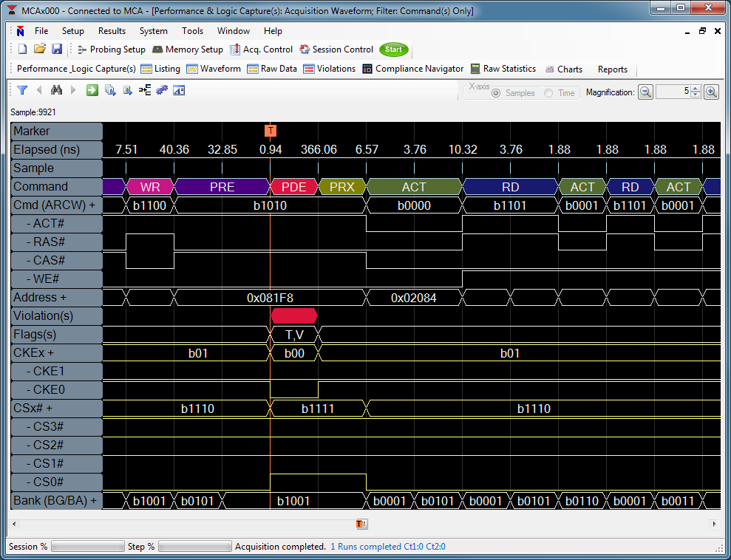
Task: Create new document with blank page icon
Action: (22, 49)
